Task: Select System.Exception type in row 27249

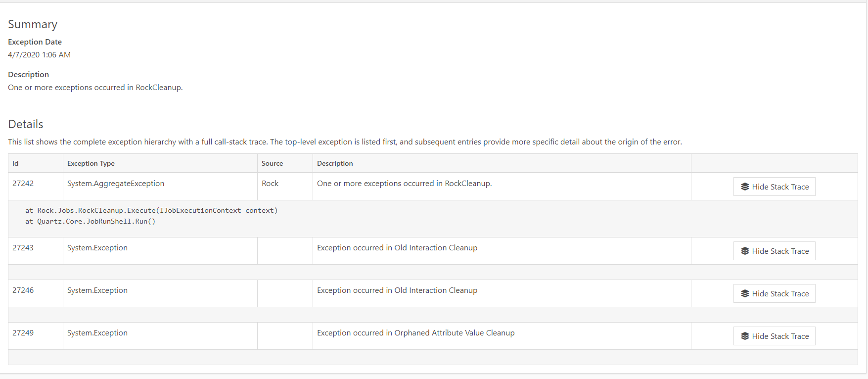Action: pyautogui.click(x=97, y=332)
